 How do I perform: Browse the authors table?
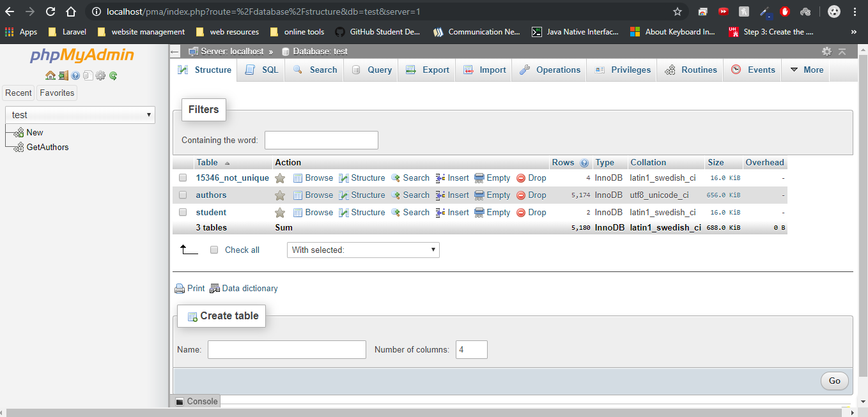pyautogui.click(x=313, y=195)
